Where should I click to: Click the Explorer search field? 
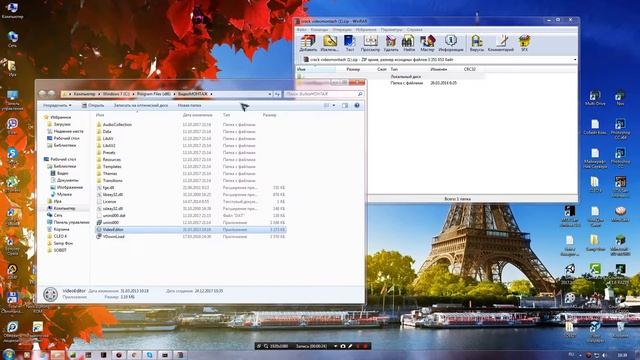[323, 94]
